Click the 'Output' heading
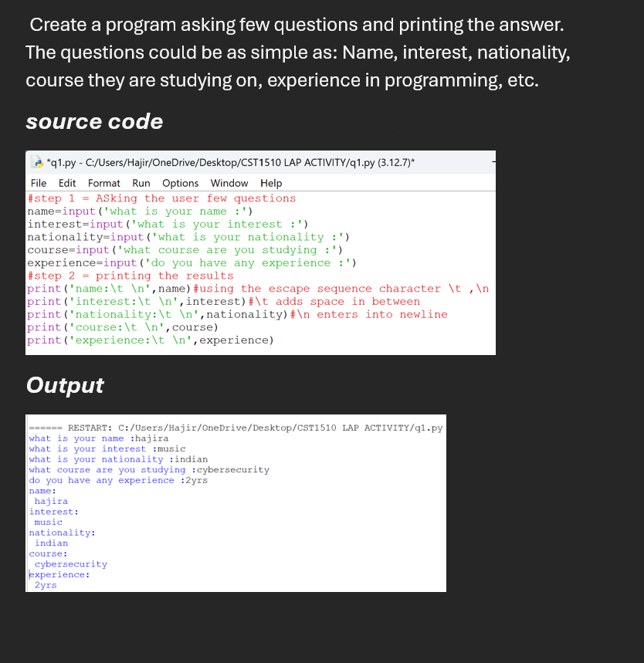The height and width of the screenshot is (663, 644). tap(65, 384)
